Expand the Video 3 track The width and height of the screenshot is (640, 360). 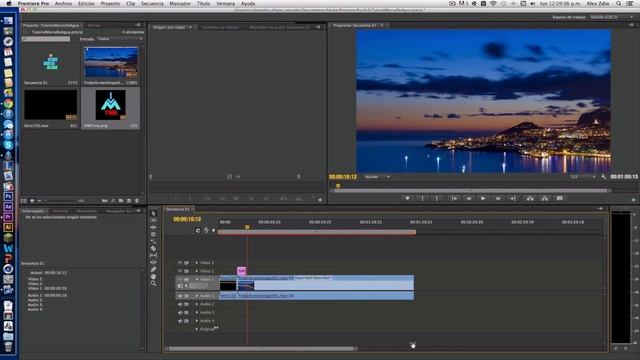click(x=197, y=262)
